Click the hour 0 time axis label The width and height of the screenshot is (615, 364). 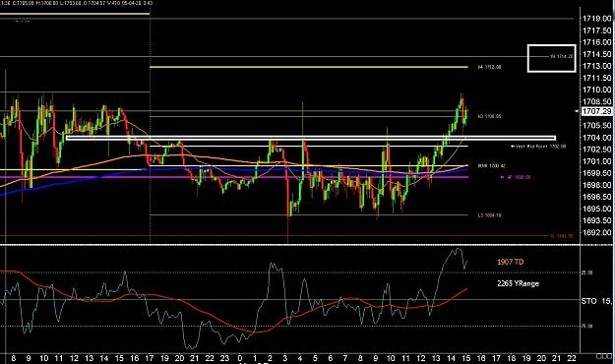coord(240,358)
